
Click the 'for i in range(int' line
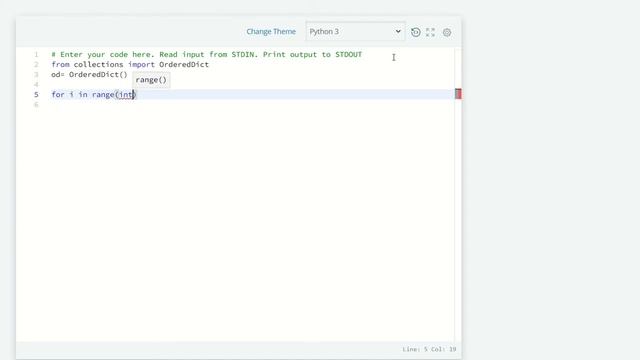click(x=93, y=95)
